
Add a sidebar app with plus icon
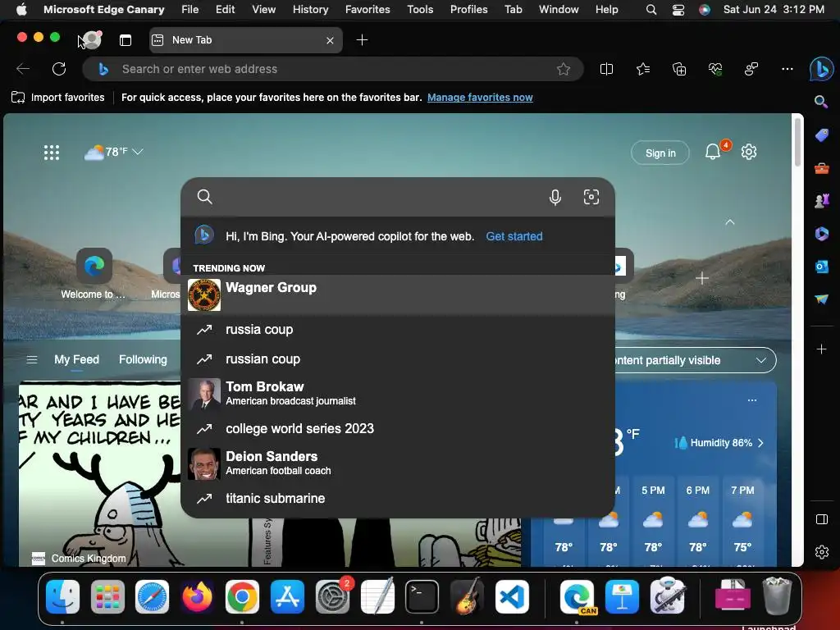(x=821, y=349)
